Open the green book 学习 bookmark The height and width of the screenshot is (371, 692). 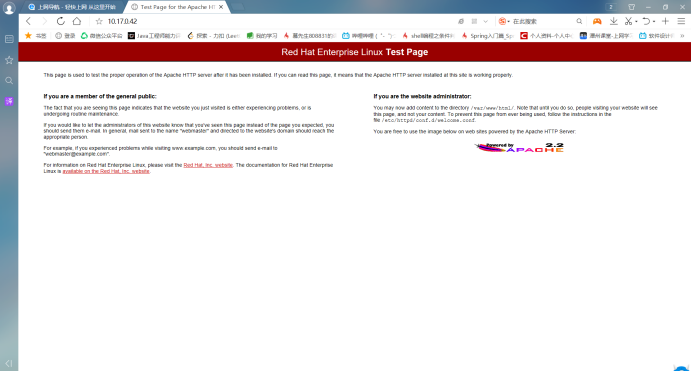tap(262, 36)
